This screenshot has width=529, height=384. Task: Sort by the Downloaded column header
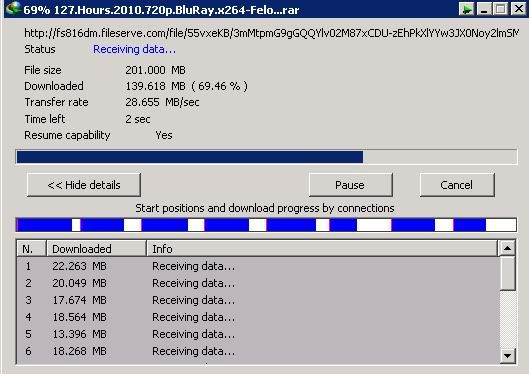pos(96,249)
